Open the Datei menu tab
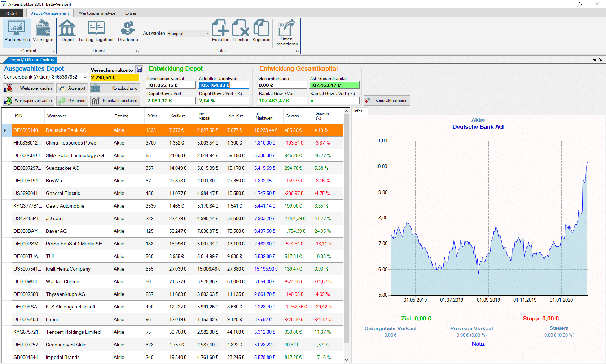This screenshot has width=606, height=364. [x=12, y=13]
